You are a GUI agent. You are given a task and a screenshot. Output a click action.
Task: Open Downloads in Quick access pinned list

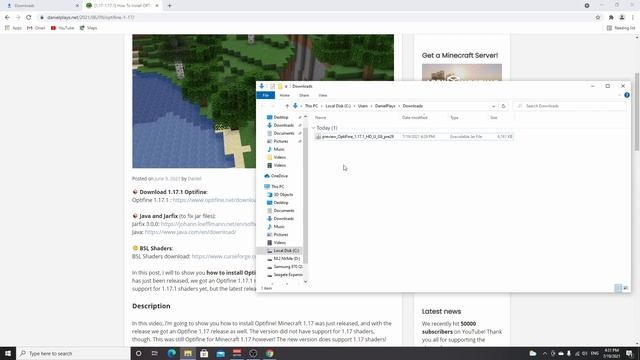point(283,125)
